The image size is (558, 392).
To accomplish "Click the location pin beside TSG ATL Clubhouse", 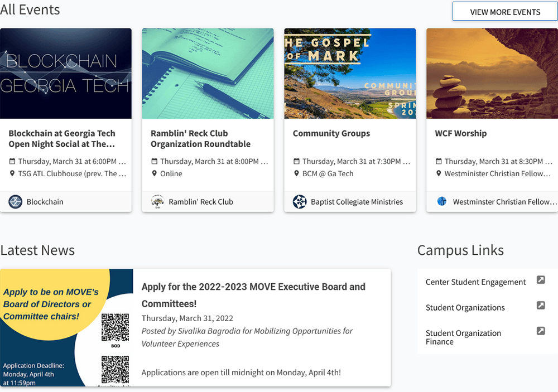I will [x=12, y=173].
